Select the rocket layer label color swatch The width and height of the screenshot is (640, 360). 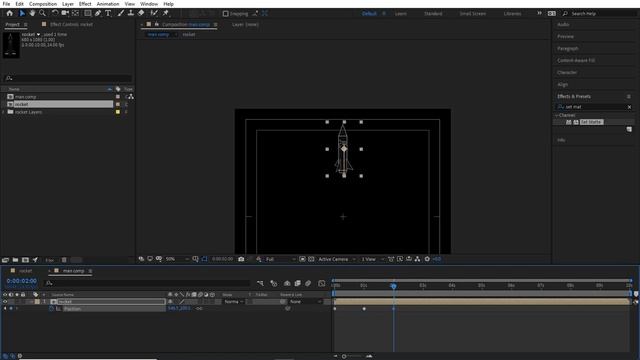(x=37, y=302)
